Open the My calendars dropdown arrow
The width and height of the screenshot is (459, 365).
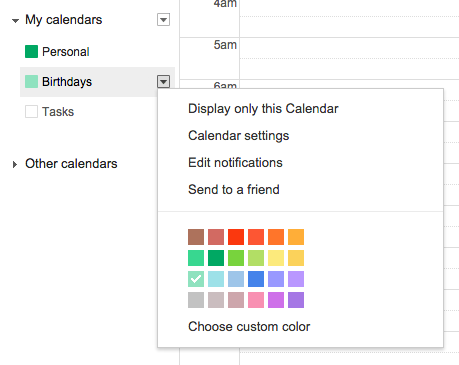click(x=163, y=20)
